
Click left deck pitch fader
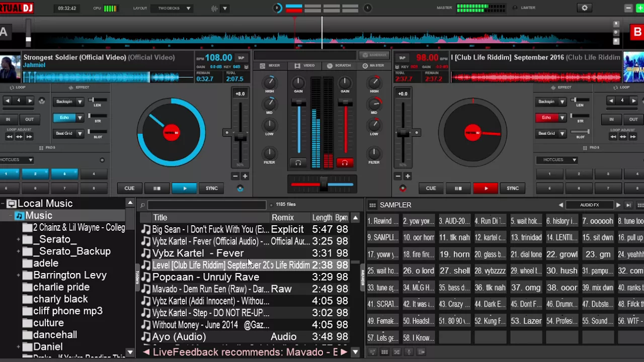click(240, 137)
